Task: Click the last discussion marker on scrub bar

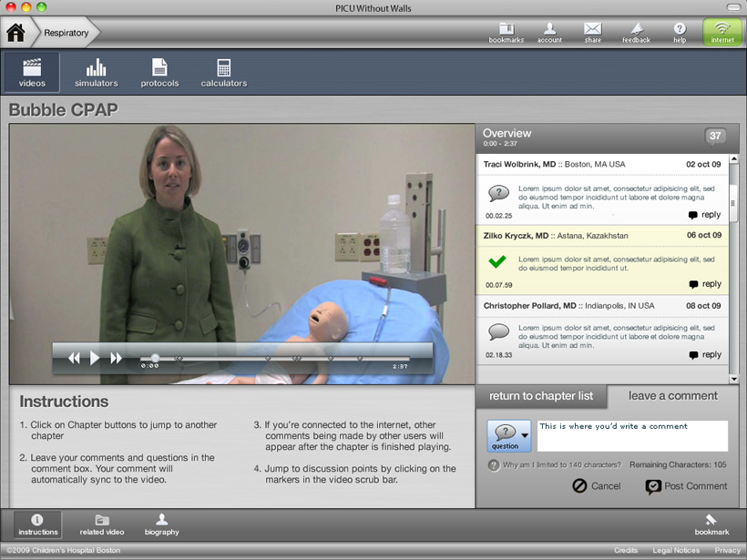Action: (x=360, y=358)
